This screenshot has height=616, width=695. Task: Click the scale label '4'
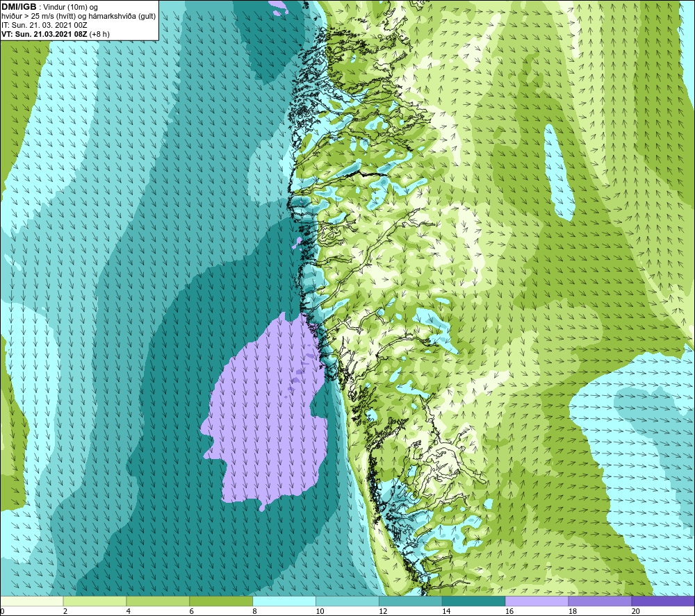click(128, 611)
